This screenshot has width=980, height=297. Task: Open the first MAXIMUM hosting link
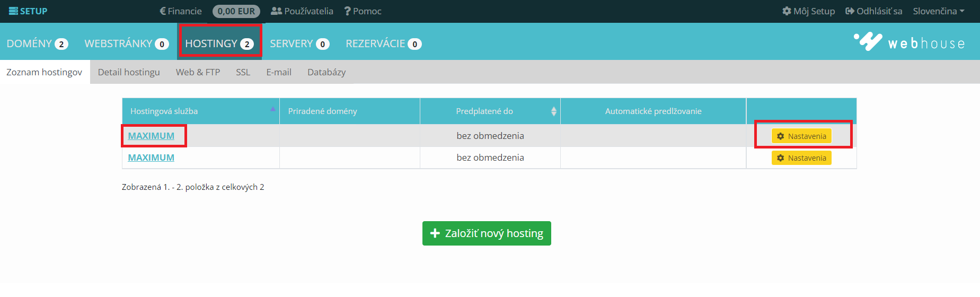click(x=151, y=136)
